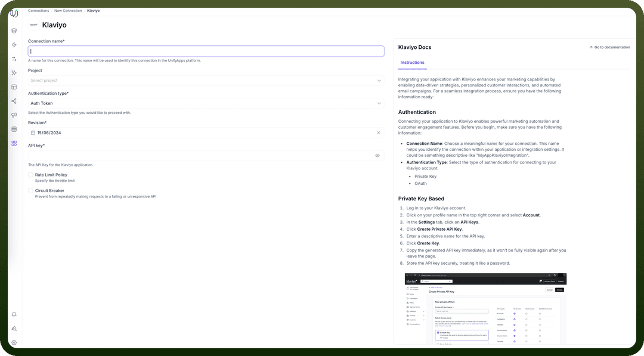The height and width of the screenshot is (356, 644).
Task: Open the layout panel sidebar icon
Action: (x=14, y=87)
